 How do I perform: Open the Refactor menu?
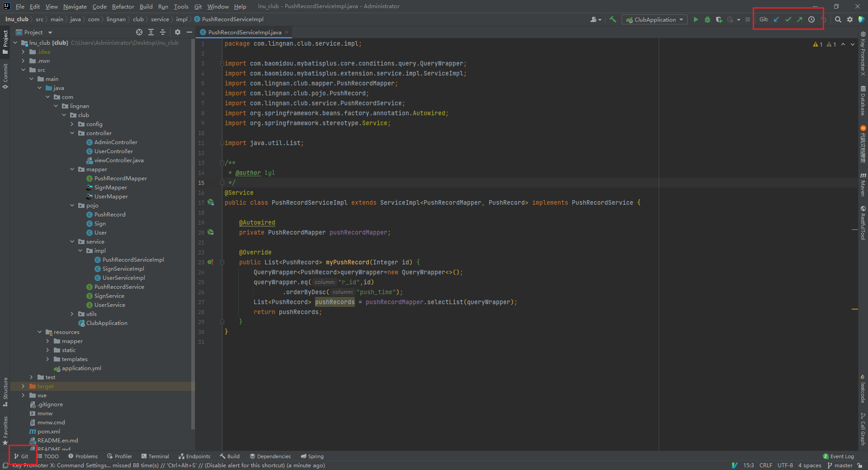123,6
